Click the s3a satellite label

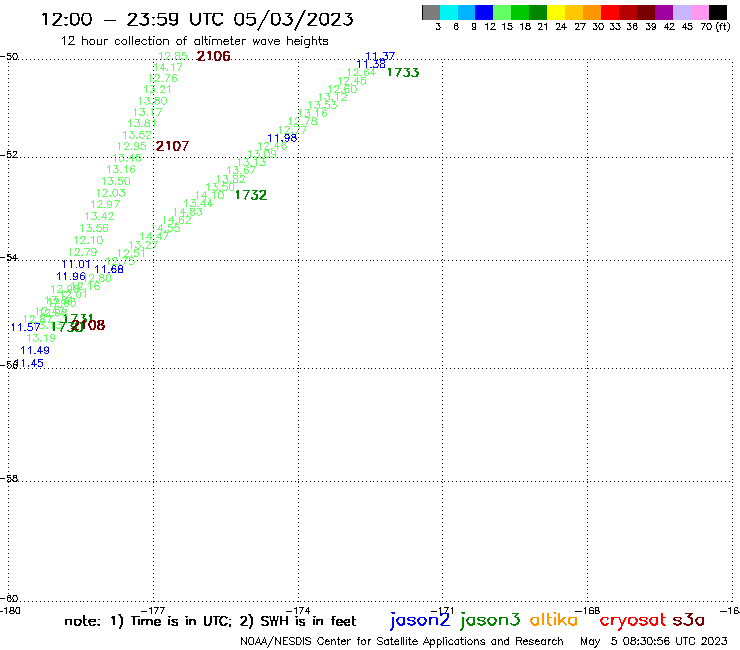pos(689,620)
